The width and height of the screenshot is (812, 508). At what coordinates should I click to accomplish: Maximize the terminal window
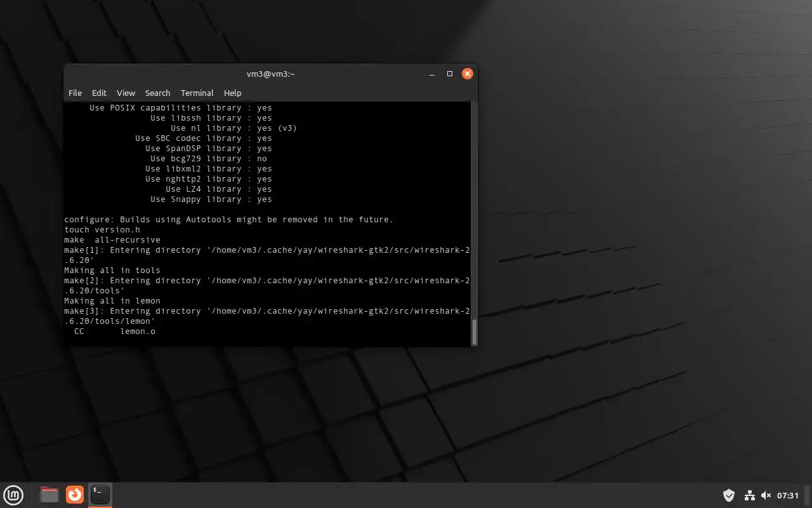tap(450, 74)
